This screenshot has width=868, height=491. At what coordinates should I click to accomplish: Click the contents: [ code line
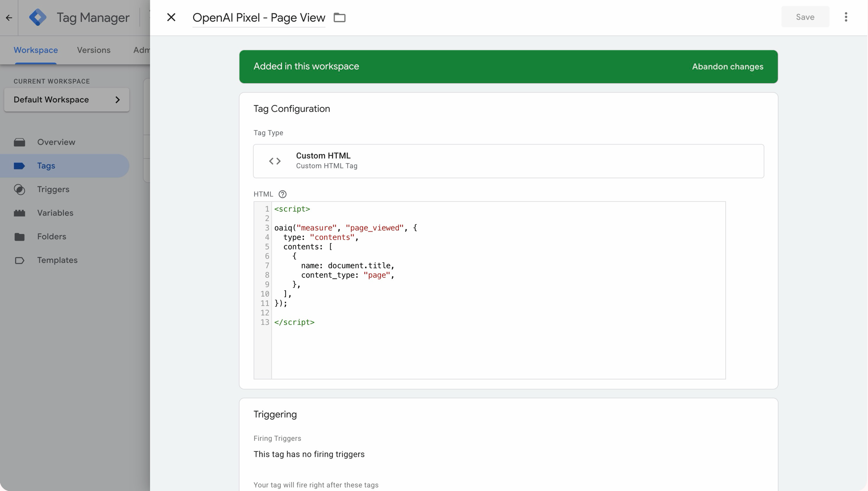308,247
